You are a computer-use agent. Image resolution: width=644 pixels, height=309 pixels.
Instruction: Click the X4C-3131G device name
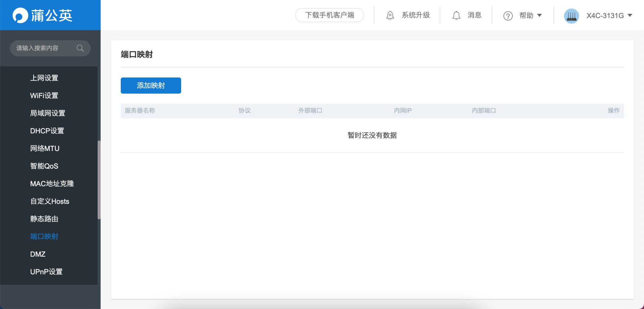click(605, 16)
